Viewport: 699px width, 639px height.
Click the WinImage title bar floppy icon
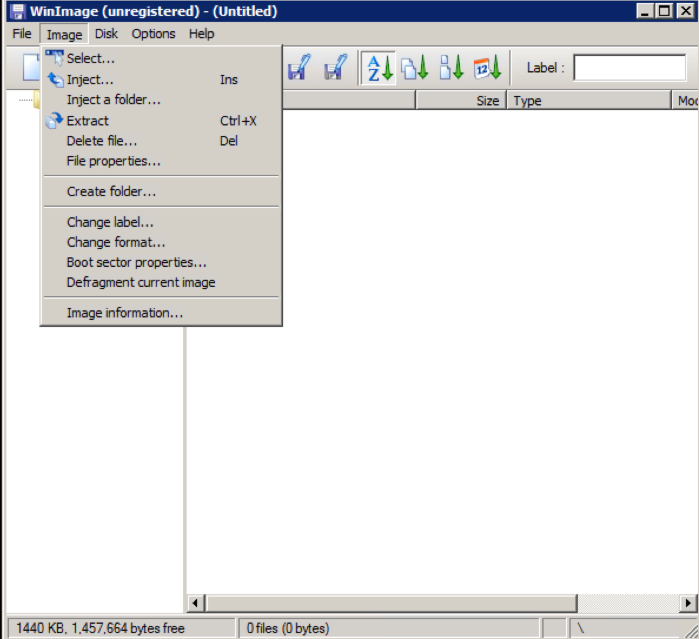pyautogui.click(x=18, y=11)
